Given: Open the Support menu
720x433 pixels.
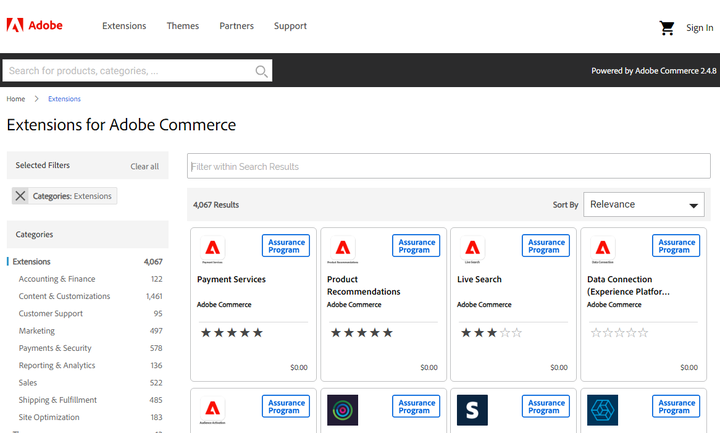Looking at the screenshot, I should point(290,26).
